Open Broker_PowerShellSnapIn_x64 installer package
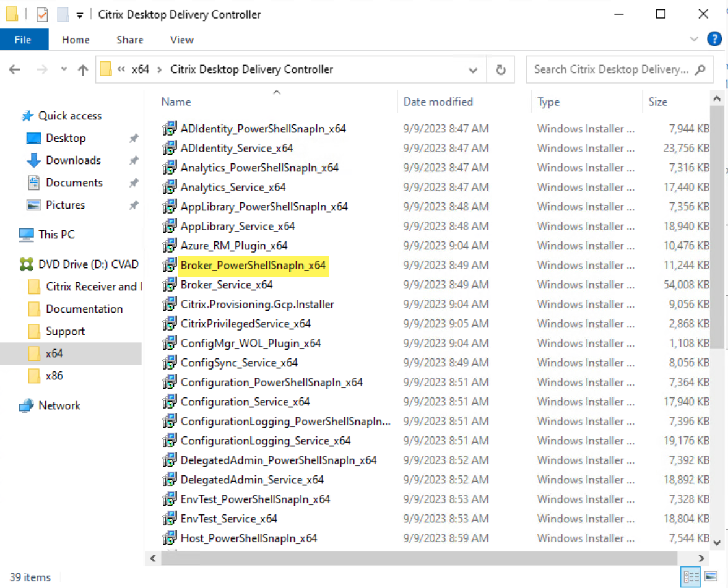The width and height of the screenshot is (728, 588). point(253,265)
